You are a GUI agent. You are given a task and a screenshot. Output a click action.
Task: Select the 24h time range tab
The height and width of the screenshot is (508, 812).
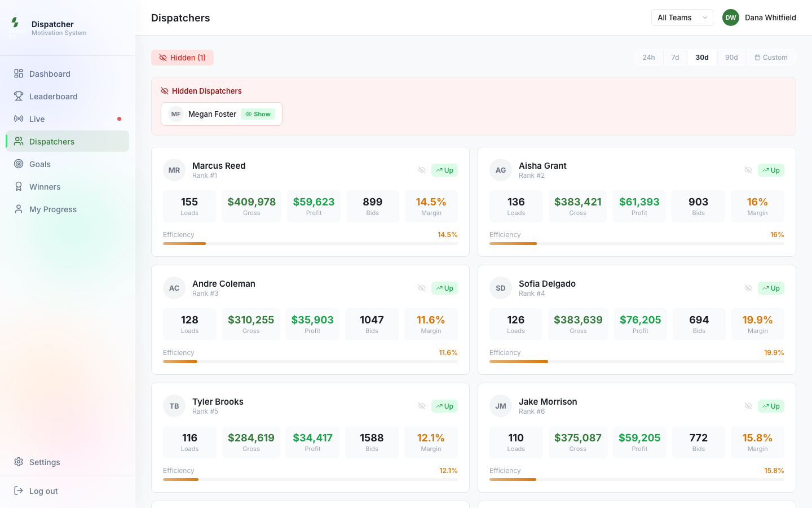click(x=649, y=58)
